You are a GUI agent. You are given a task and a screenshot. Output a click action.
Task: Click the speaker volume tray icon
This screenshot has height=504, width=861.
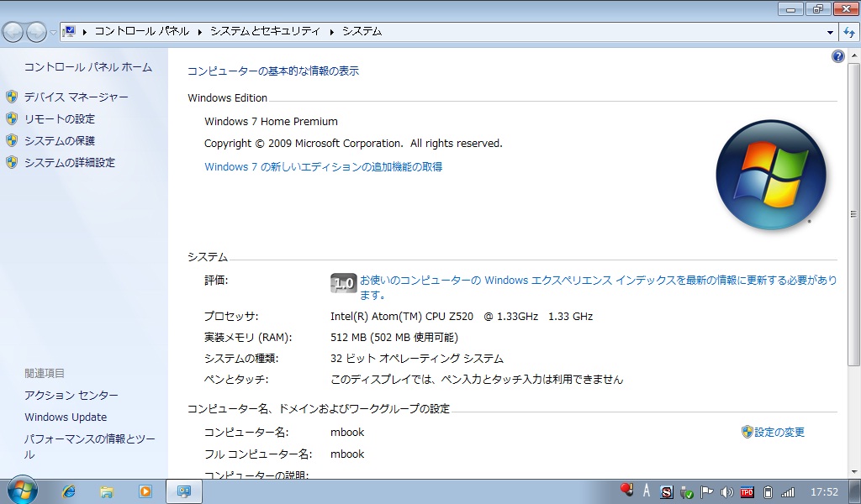point(726,492)
